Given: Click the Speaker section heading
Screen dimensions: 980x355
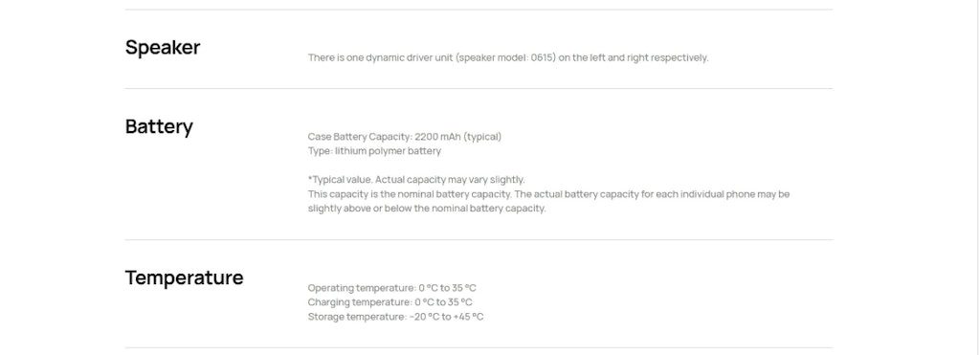Looking at the screenshot, I should point(163,48).
